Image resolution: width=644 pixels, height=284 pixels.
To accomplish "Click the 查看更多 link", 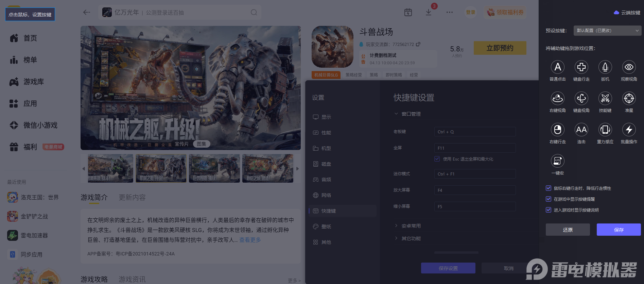I will (250, 240).
